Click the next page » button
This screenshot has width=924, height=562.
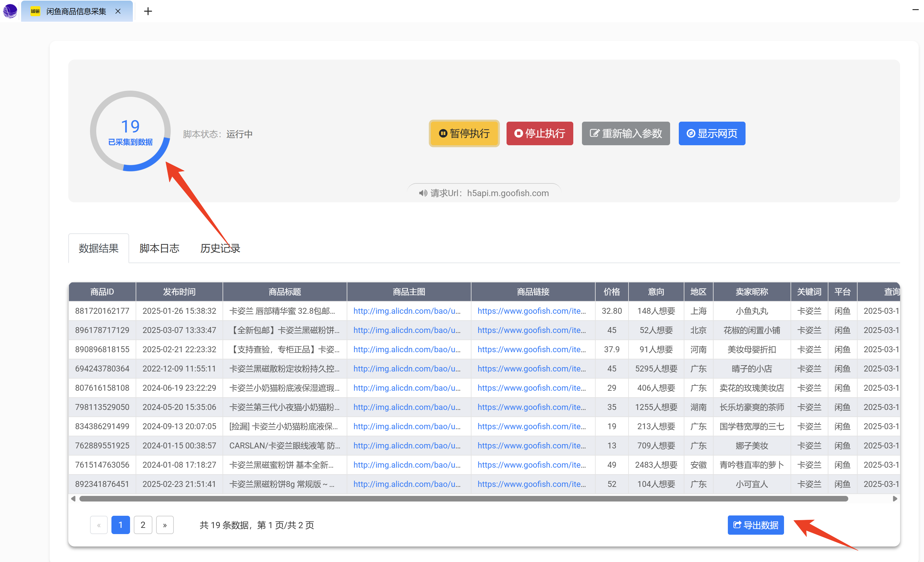(x=165, y=525)
